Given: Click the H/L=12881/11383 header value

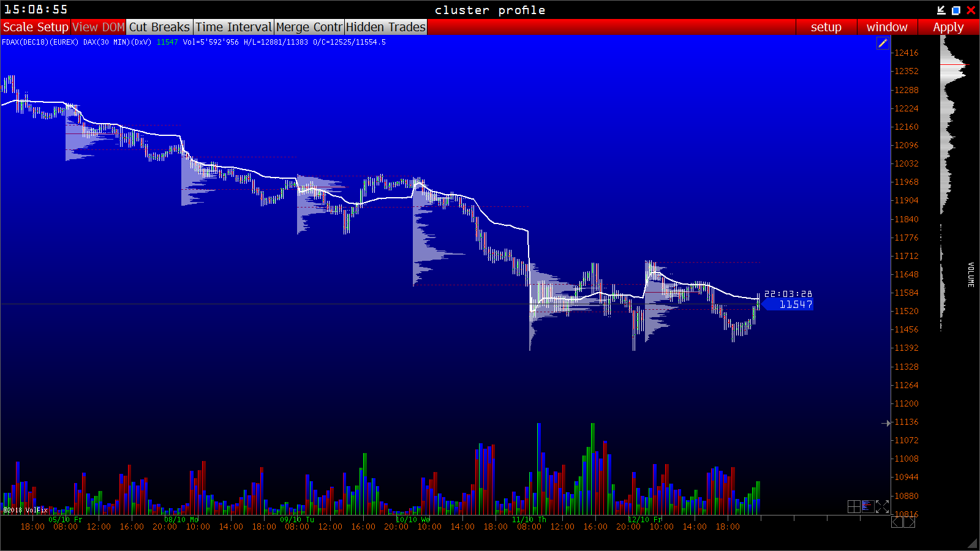Looking at the screenshot, I should [x=276, y=42].
